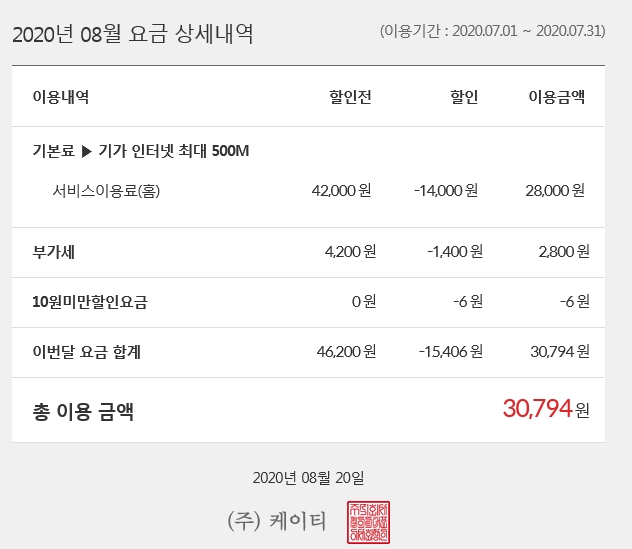Screen dimensions: 632x549
Task: Click the triangle arrow after 기본료
Action: [x=86, y=152]
